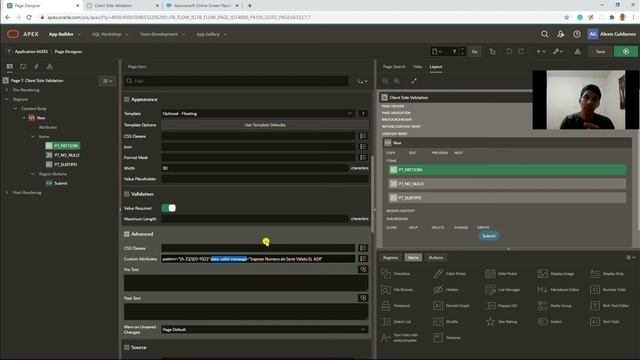Open the Rendering tree tab icon
The image size is (640, 360).
10,67
